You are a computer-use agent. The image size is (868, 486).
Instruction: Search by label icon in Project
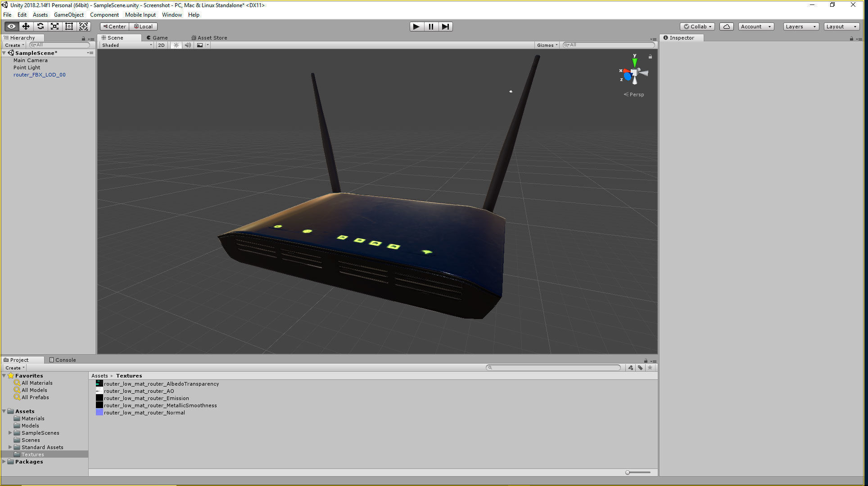click(640, 368)
